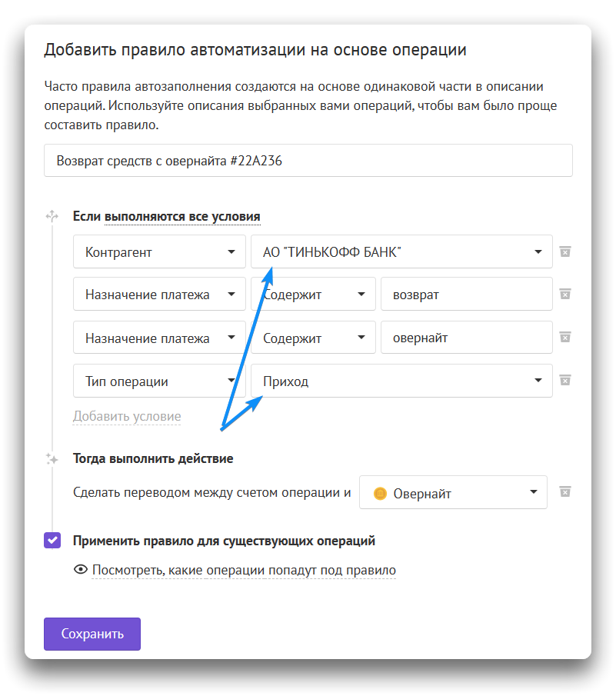This screenshot has width=616, height=696.
Task: Open the Контрагент field type dropdown
Action: [159, 251]
